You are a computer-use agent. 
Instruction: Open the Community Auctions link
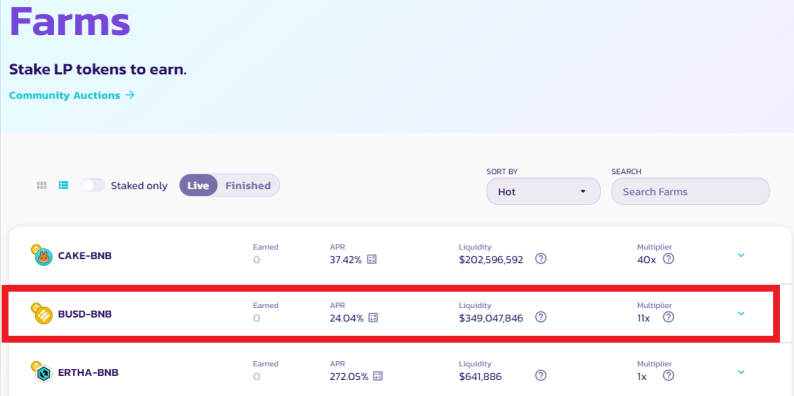72,95
